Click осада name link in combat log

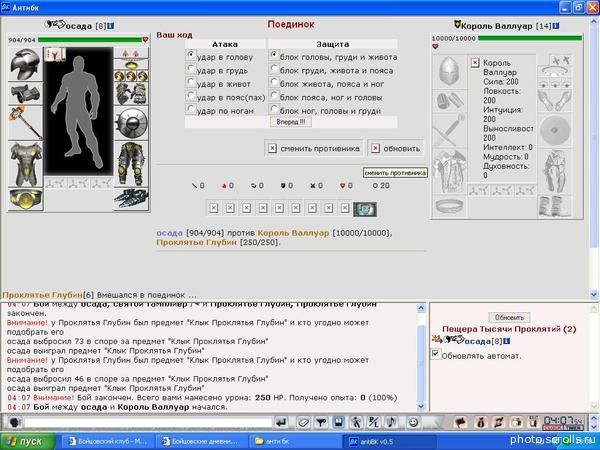pos(169,233)
